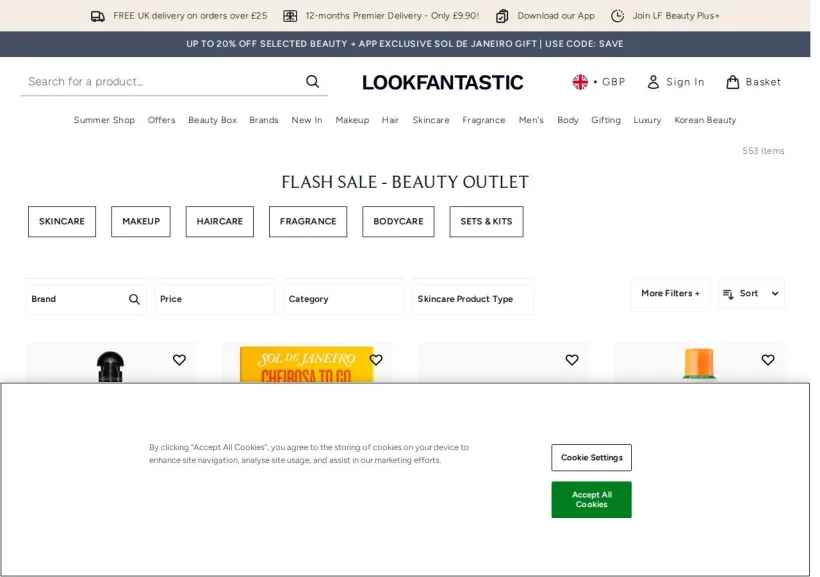This screenshot has height=577, width=820.
Task: Open the Brand filter box
Action: (x=86, y=299)
